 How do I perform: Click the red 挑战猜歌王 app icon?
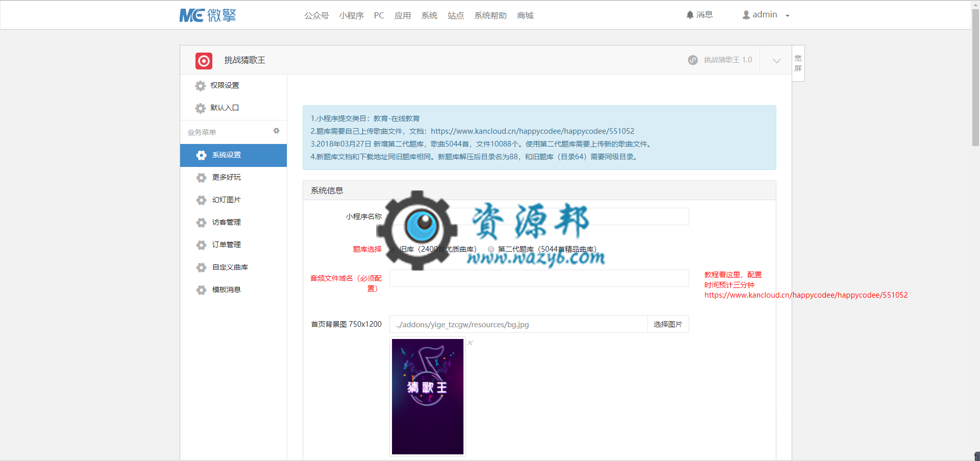204,61
